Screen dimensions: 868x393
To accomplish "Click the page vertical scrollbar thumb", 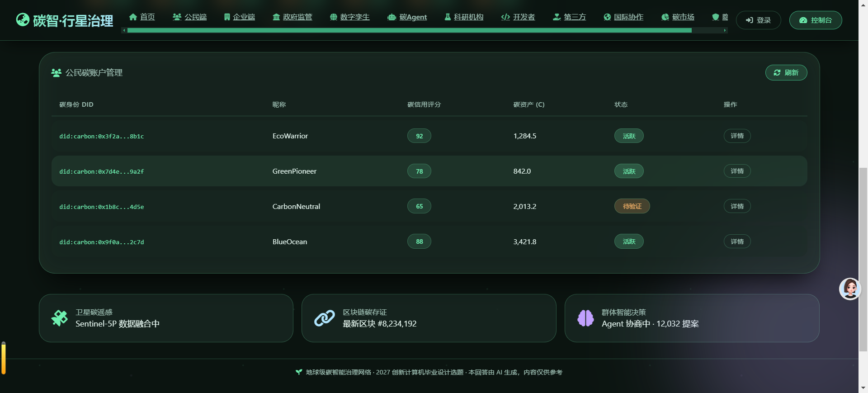I will point(863,259).
